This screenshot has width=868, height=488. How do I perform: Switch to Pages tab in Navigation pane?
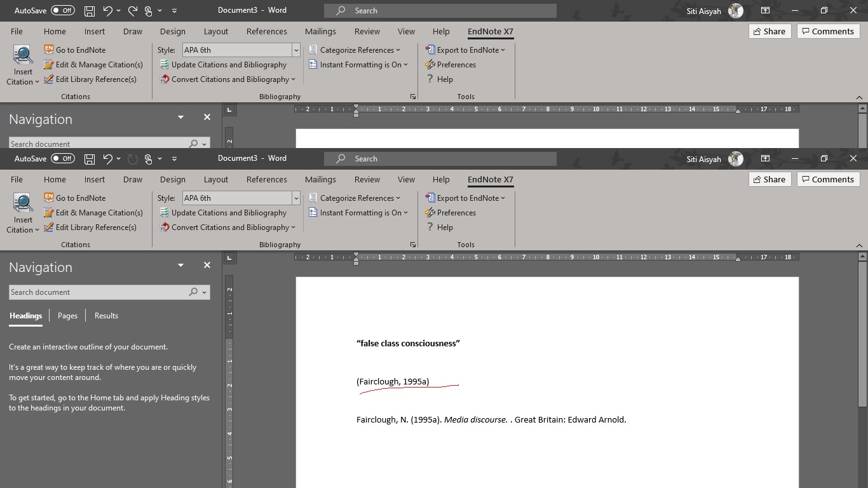click(67, 316)
